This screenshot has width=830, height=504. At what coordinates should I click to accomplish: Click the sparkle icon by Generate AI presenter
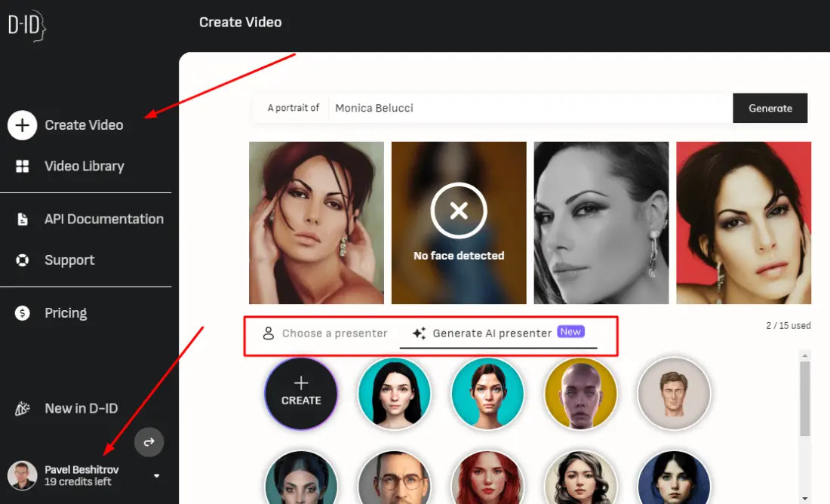(420, 333)
